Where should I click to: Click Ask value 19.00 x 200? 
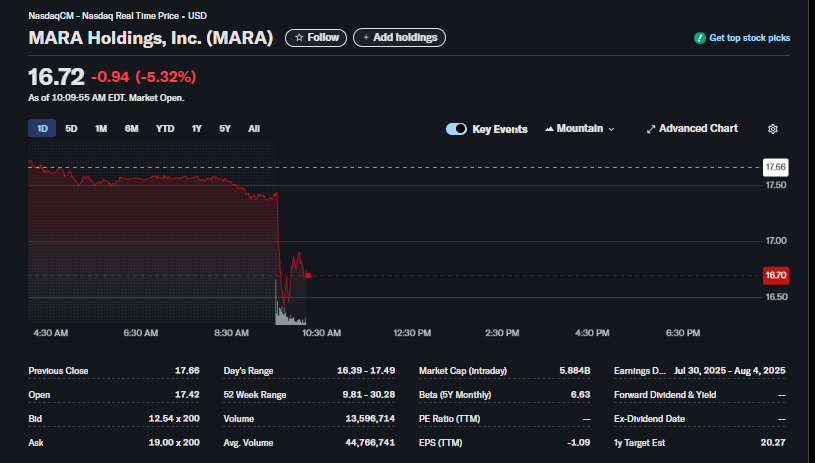[174, 442]
